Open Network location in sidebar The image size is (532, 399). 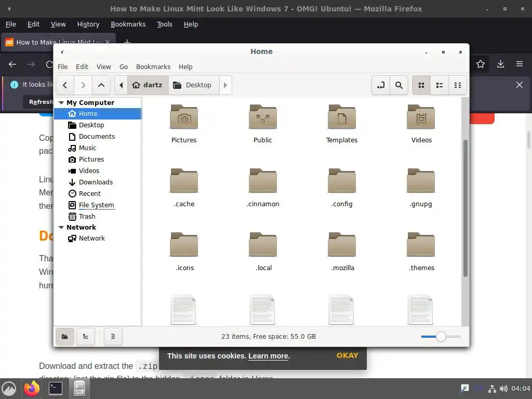(98, 238)
